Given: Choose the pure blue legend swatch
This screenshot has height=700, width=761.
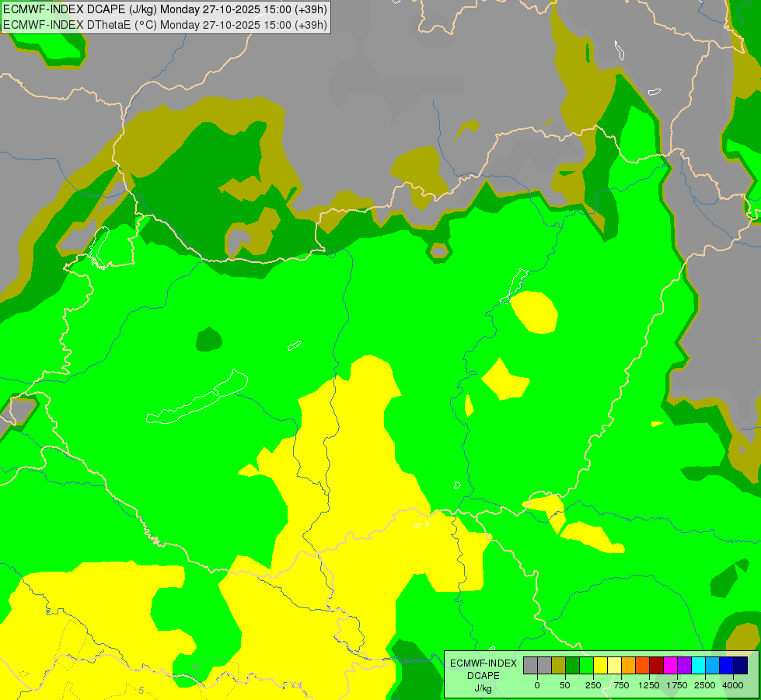Looking at the screenshot, I should point(727,665).
